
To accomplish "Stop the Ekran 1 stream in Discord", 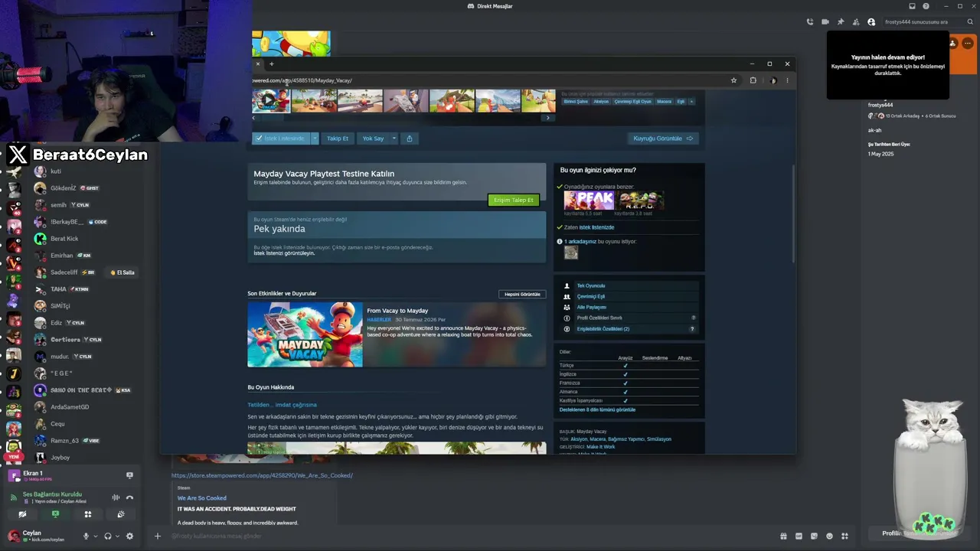I will click(129, 476).
